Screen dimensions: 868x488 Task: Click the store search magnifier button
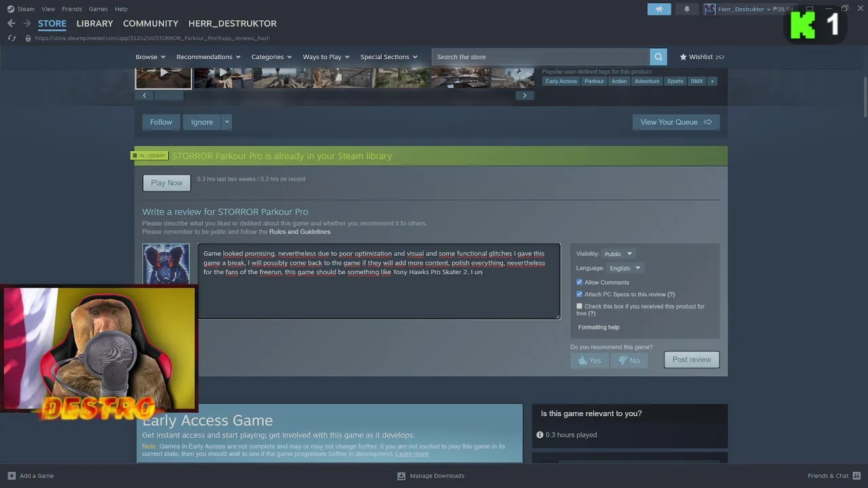pyautogui.click(x=658, y=57)
